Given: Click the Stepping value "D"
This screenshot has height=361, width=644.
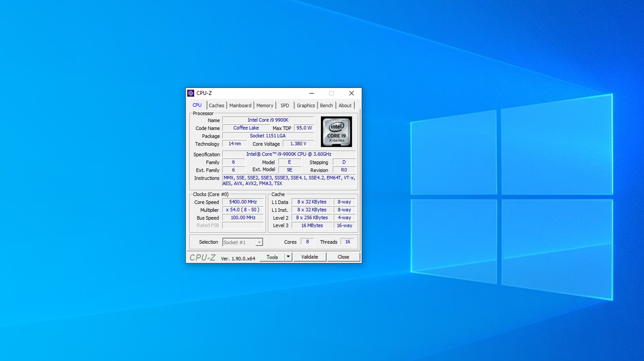Looking at the screenshot, I should click(x=344, y=162).
